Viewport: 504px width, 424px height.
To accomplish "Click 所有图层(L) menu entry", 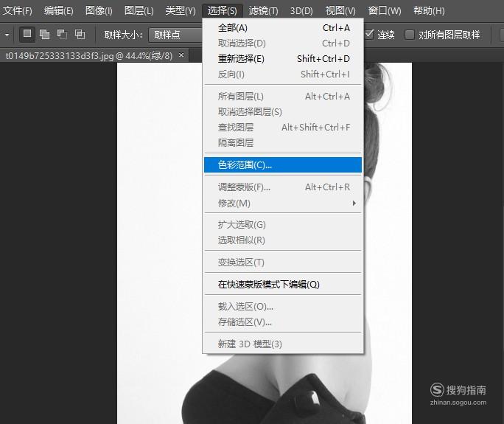I will [x=283, y=96].
